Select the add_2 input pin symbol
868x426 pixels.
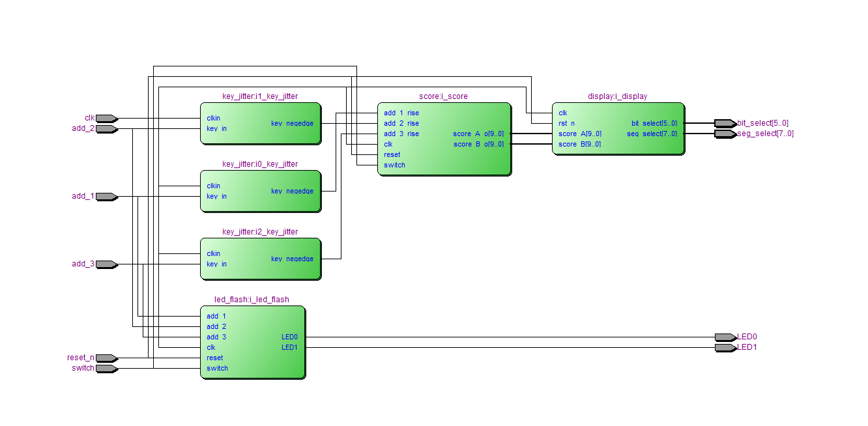106,129
